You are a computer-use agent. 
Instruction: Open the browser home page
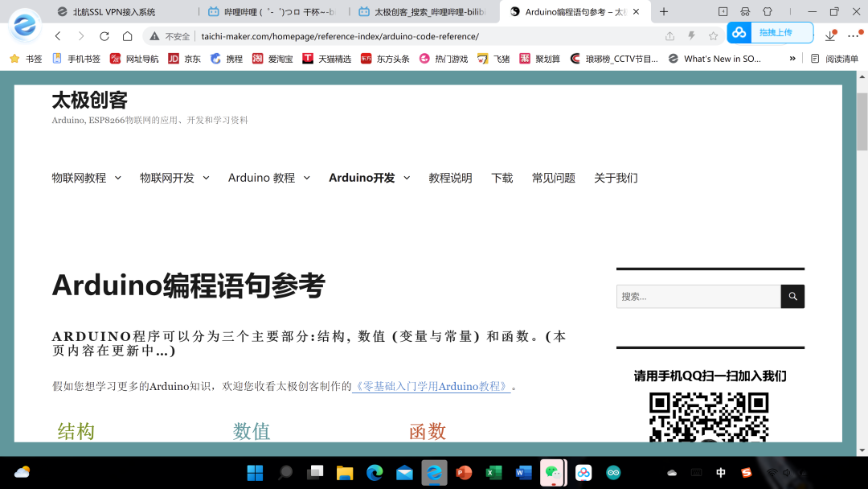click(127, 36)
